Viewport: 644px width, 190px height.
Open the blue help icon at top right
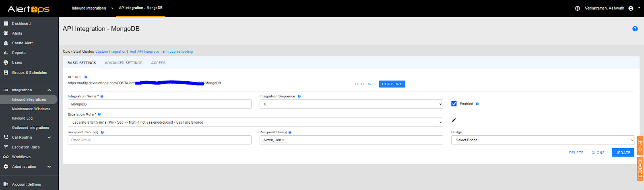[635, 29]
